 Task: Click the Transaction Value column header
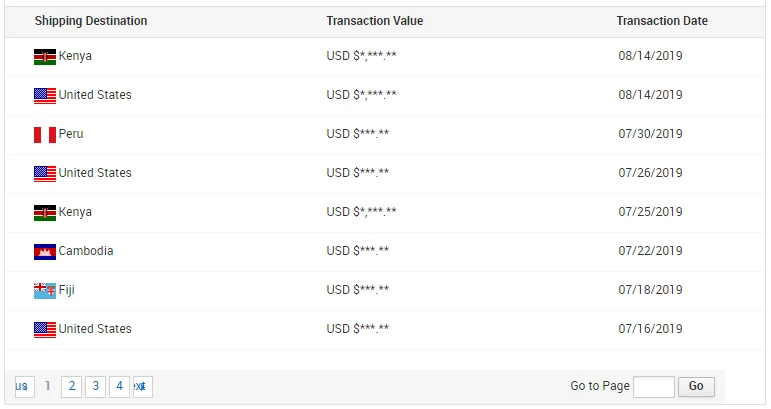[x=374, y=21]
